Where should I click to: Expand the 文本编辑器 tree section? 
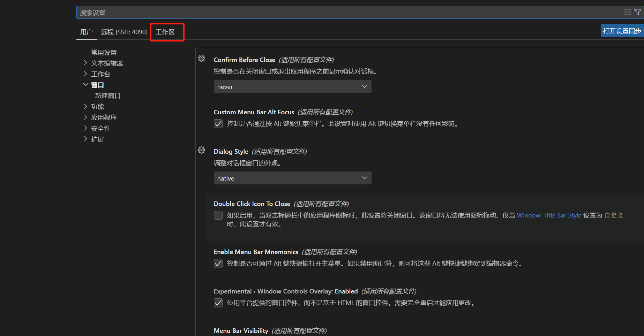coord(85,63)
